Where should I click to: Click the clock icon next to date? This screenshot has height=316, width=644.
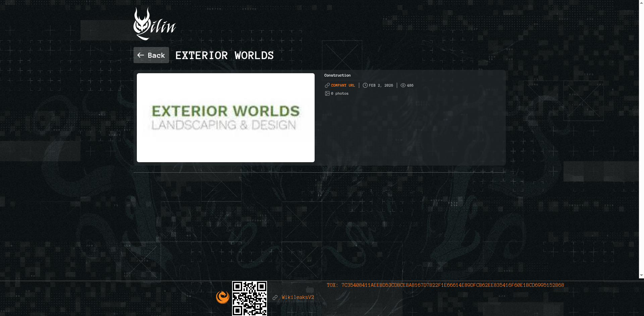tap(365, 85)
